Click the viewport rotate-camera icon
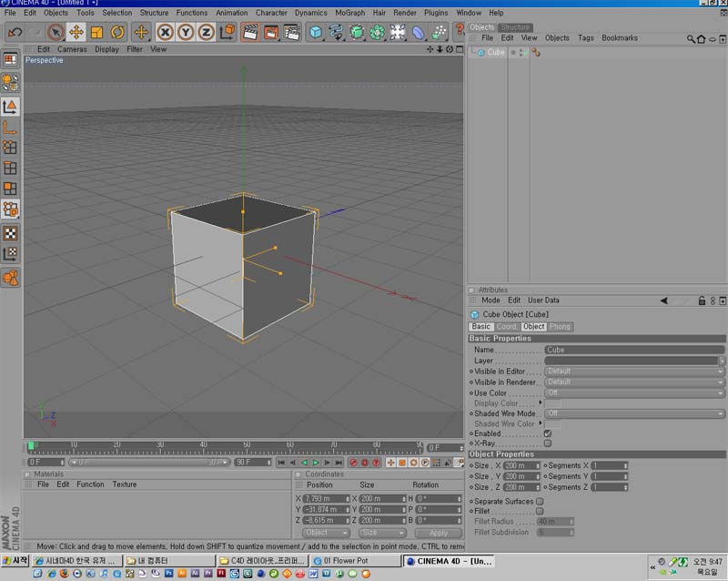 (450, 49)
